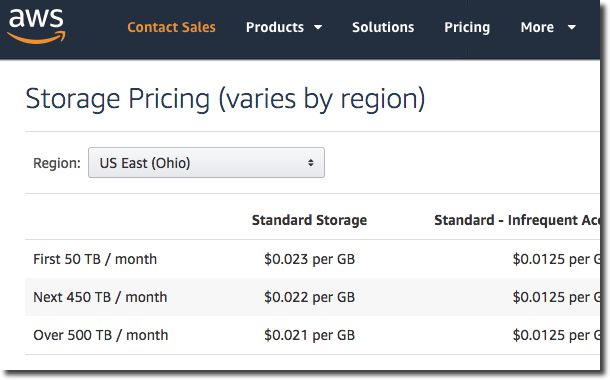This screenshot has height=380, width=610.
Task: Click the Standard Storage column header
Action: [309, 220]
